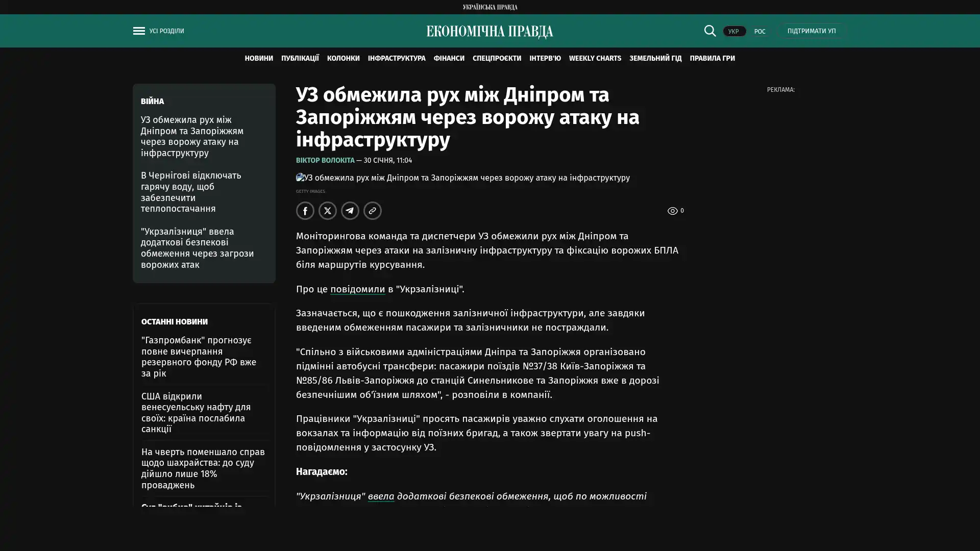Click the views counter eye icon

[672, 211]
